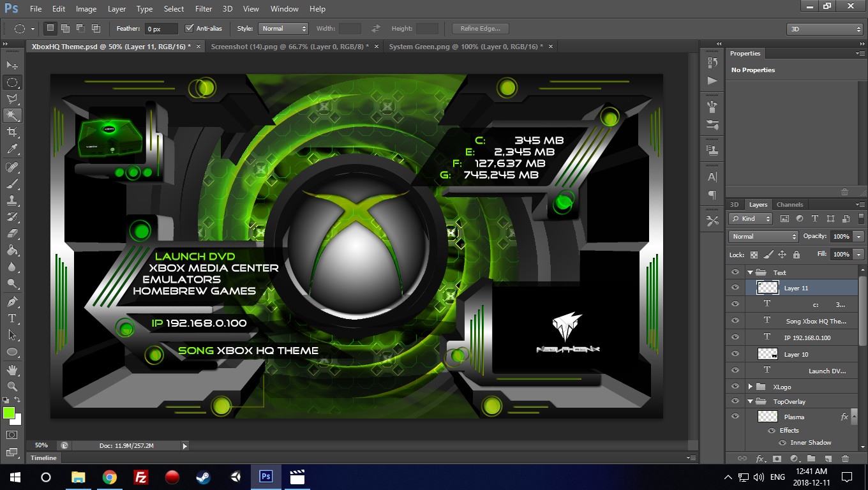
Task: Hide Layer 10 visibility eye
Action: (x=735, y=353)
